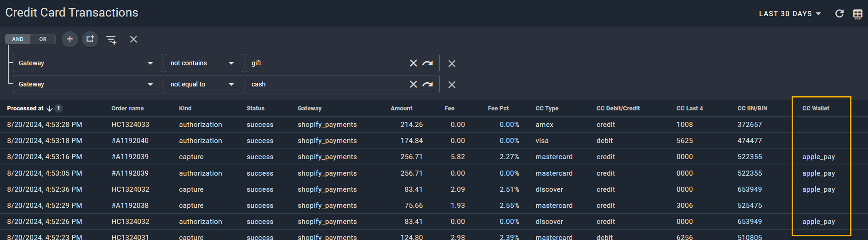Remove the 'not contains gift' filter row
This screenshot has width=868, height=240.
pos(452,63)
